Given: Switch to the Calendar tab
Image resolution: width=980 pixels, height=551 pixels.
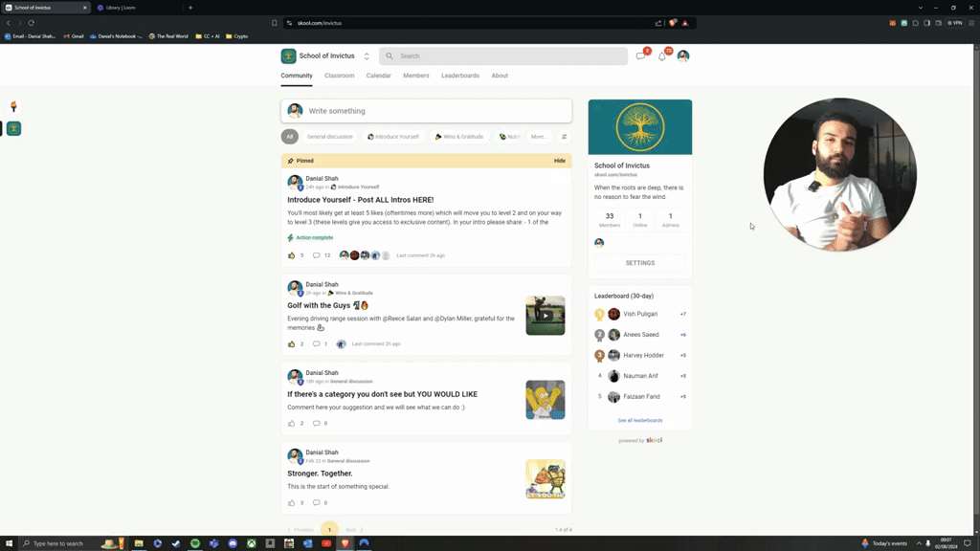Looking at the screenshot, I should [379, 76].
